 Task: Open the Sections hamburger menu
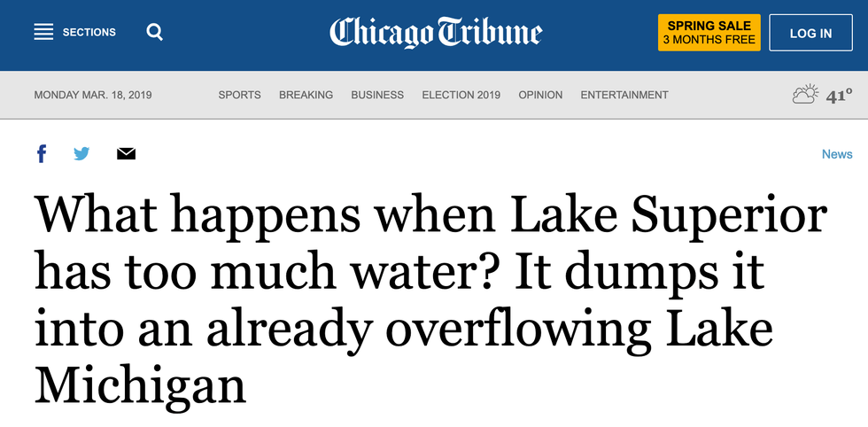(x=43, y=33)
